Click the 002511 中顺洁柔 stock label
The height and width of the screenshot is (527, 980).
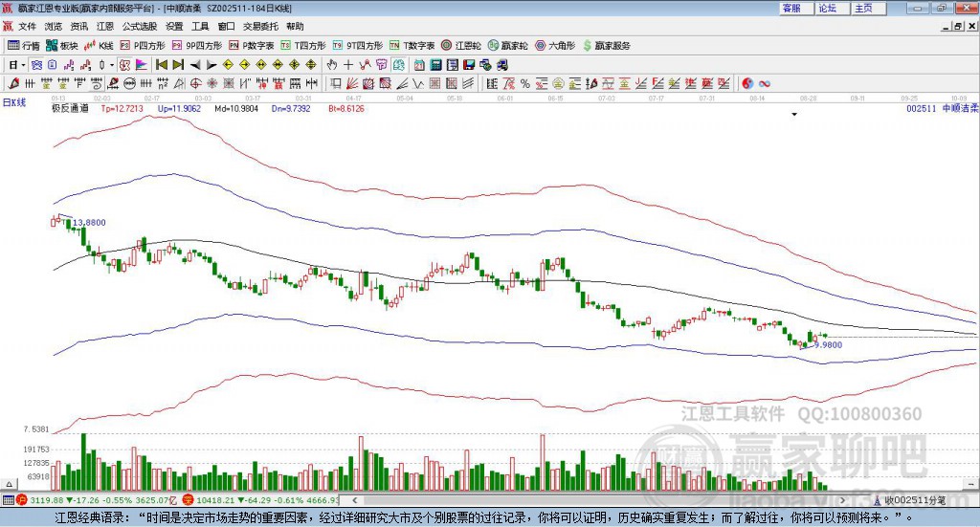click(942, 108)
